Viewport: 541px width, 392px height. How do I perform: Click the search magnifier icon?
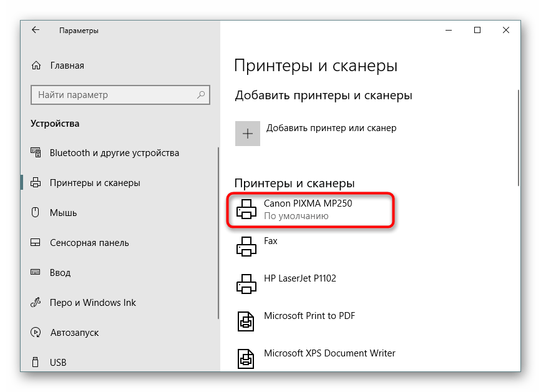point(201,95)
